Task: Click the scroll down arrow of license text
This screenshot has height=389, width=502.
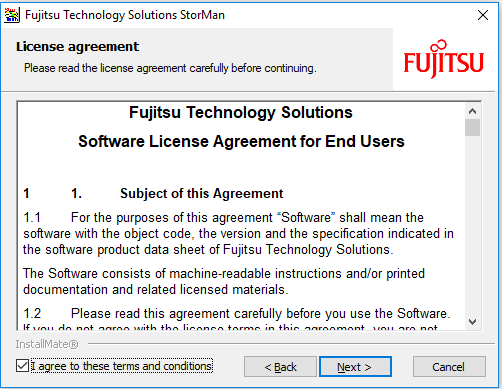Action: click(x=472, y=322)
